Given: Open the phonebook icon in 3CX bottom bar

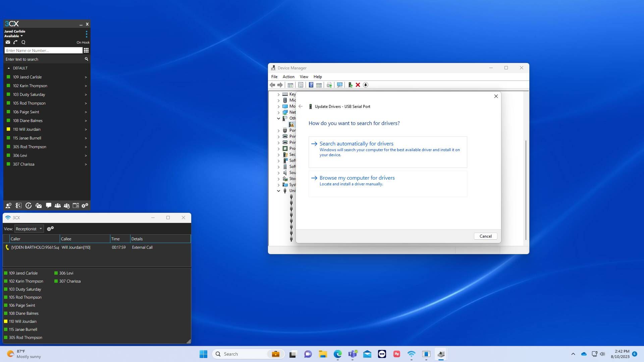Looking at the screenshot, I should click(x=18, y=205).
